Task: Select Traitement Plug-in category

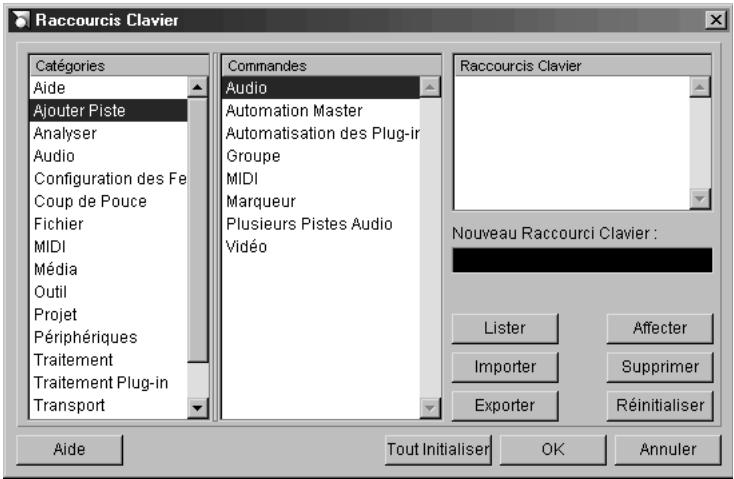Action: [x=109, y=383]
